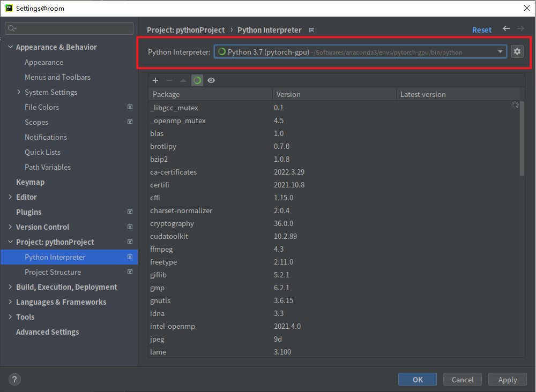Image resolution: width=536 pixels, height=392 pixels.
Task: Expand Languages & Frameworks section
Action: tap(10, 302)
